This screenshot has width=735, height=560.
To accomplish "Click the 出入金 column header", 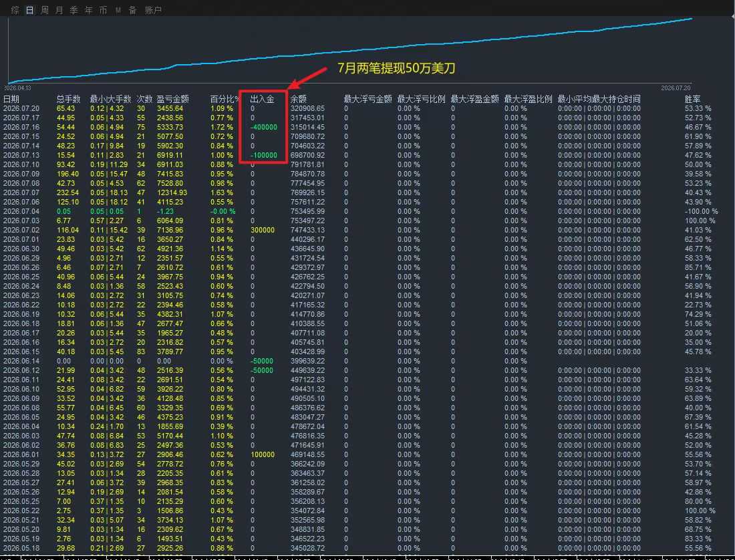I will click(x=262, y=99).
